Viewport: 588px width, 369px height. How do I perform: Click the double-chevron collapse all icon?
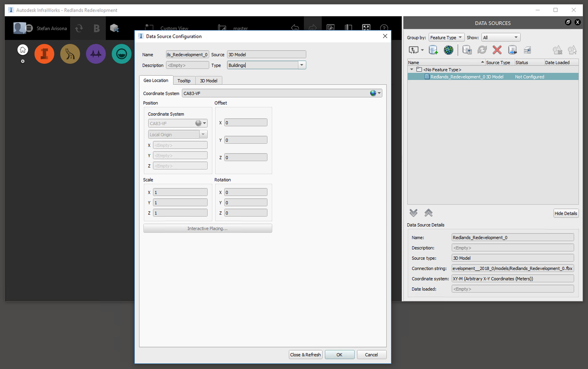[x=428, y=213]
